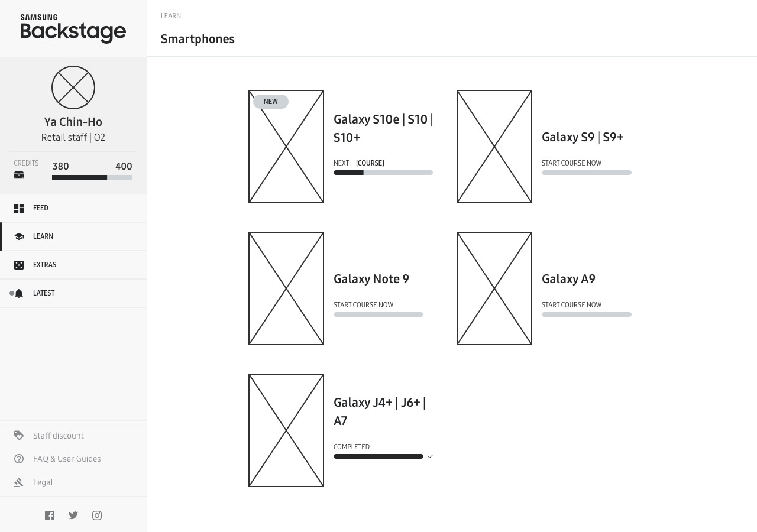The height and width of the screenshot is (532, 757).
Task: Click the Extras dice icon
Action: pyautogui.click(x=19, y=265)
